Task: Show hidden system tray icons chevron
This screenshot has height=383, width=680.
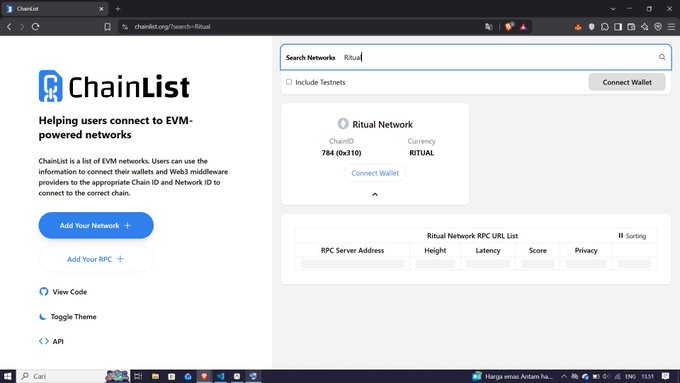Action: (564, 376)
